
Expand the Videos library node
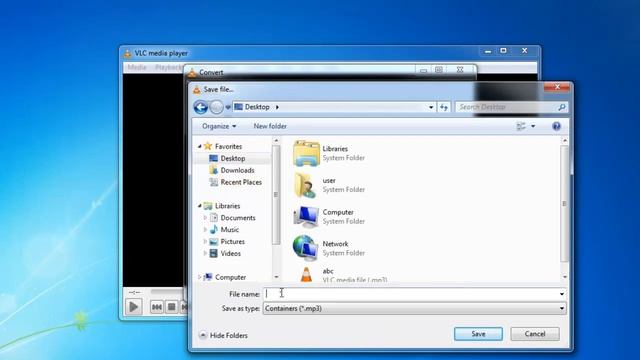tap(205, 253)
